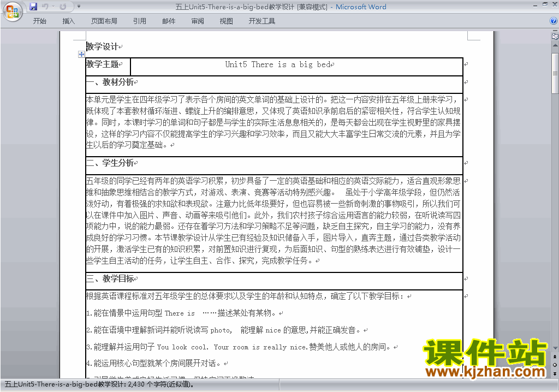The height and width of the screenshot is (392, 559).
Task: Toggle the ruler icon above the scrollbar
Action: 555,36
